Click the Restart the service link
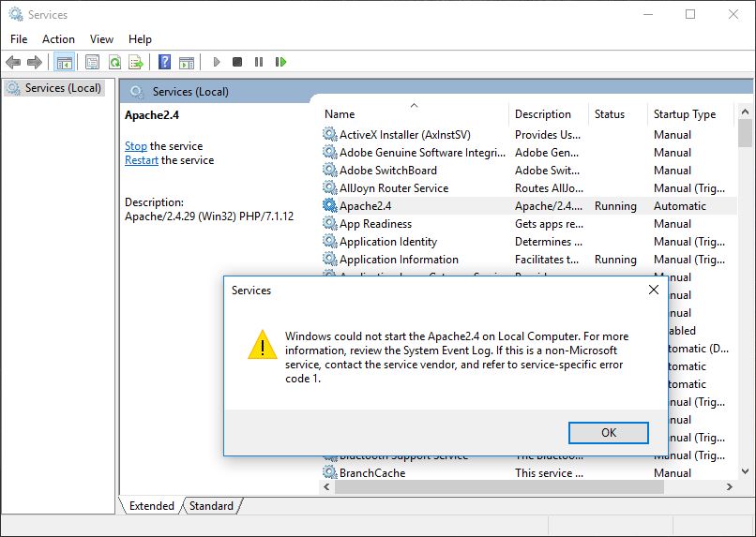 coord(142,160)
